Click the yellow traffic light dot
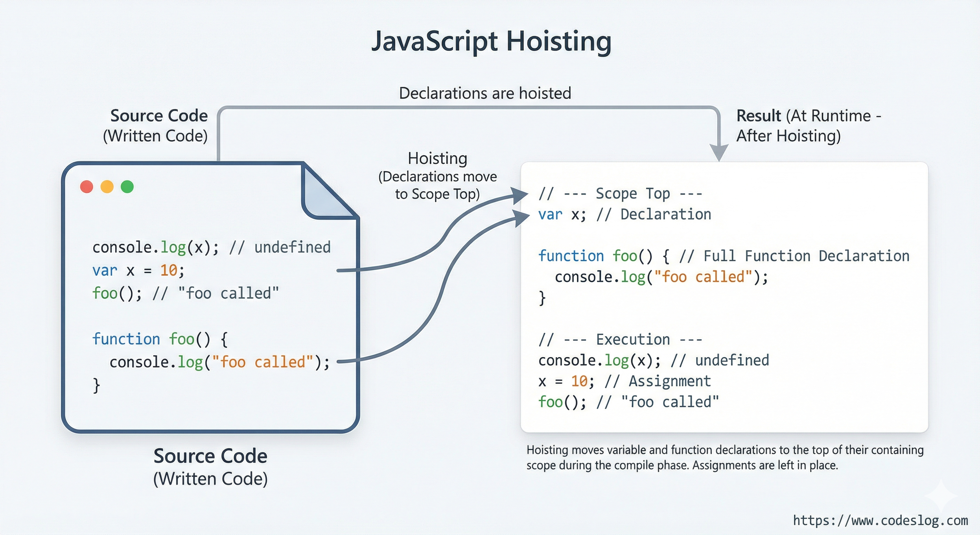This screenshot has height=535, width=980. coord(108,186)
